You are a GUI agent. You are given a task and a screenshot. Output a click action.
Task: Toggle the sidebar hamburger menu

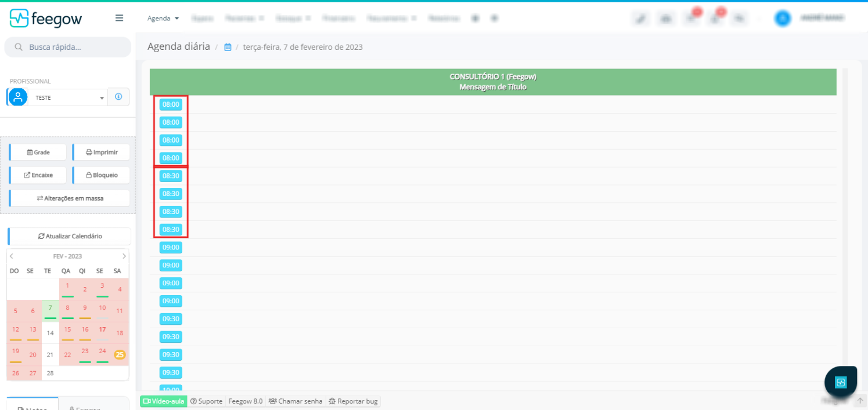[x=119, y=18]
